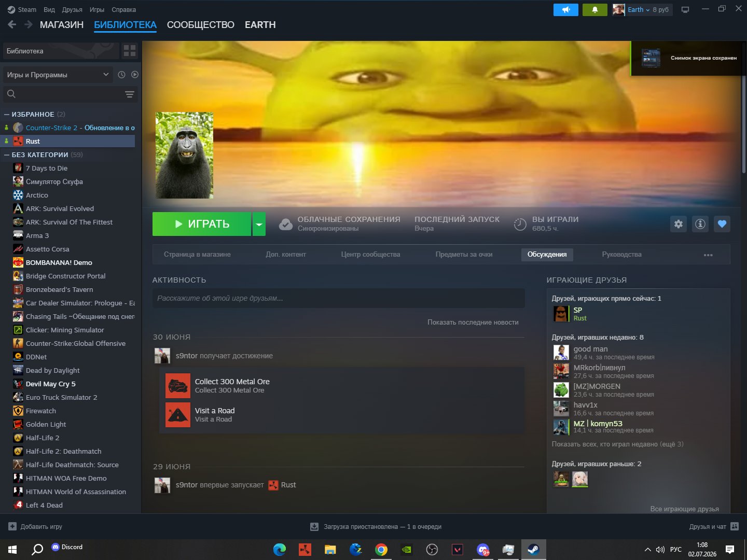Open the announcements megaphone button
The height and width of the screenshot is (560, 747).
coord(566,10)
